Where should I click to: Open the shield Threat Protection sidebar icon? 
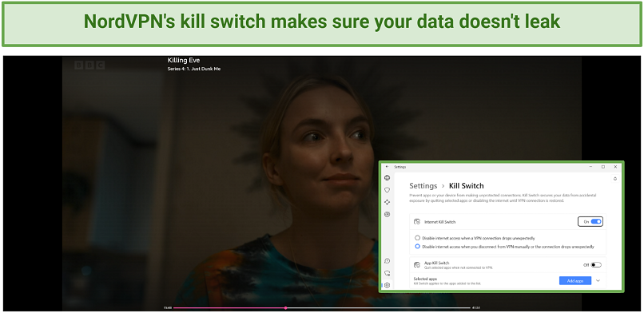387,190
